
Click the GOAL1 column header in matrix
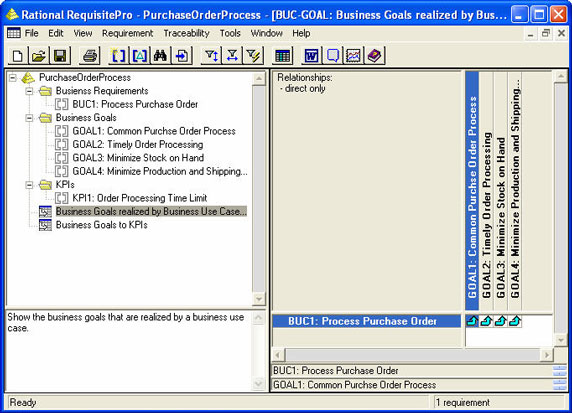click(x=472, y=191)
